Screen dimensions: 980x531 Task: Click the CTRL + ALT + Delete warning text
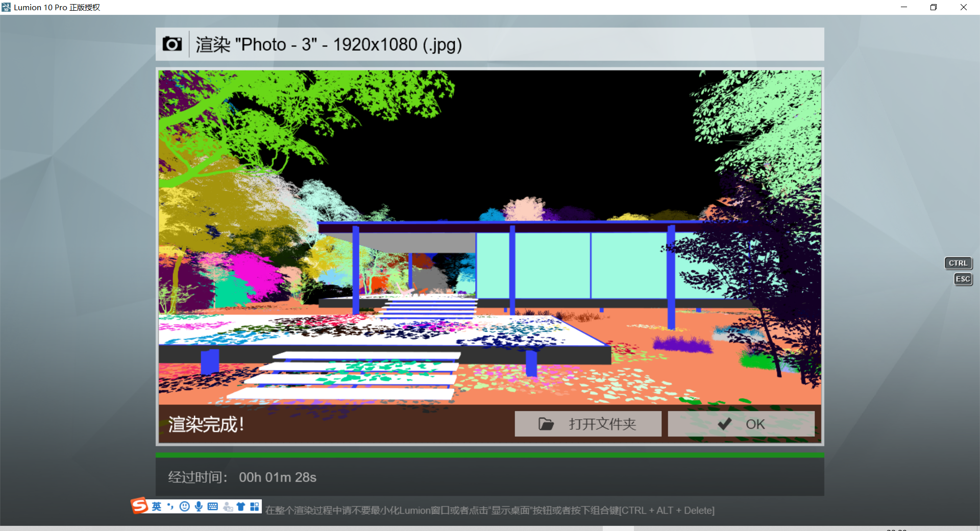point(489,511)
